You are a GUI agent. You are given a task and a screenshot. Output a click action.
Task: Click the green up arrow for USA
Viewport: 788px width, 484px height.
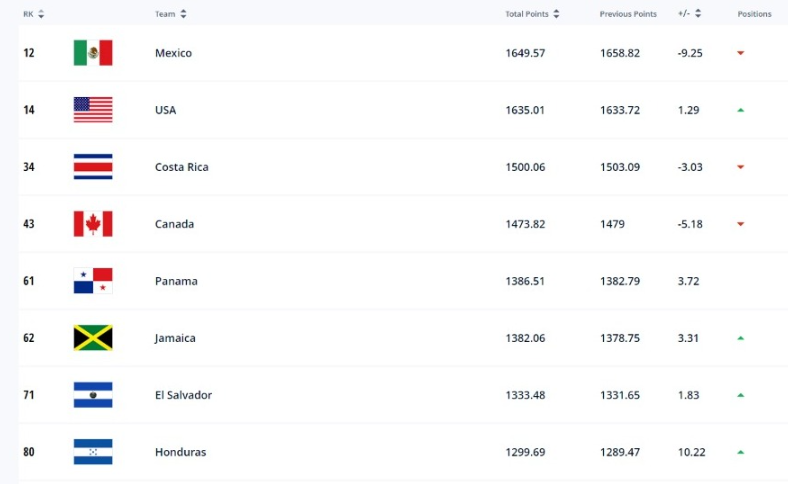(x=741, y=110)
